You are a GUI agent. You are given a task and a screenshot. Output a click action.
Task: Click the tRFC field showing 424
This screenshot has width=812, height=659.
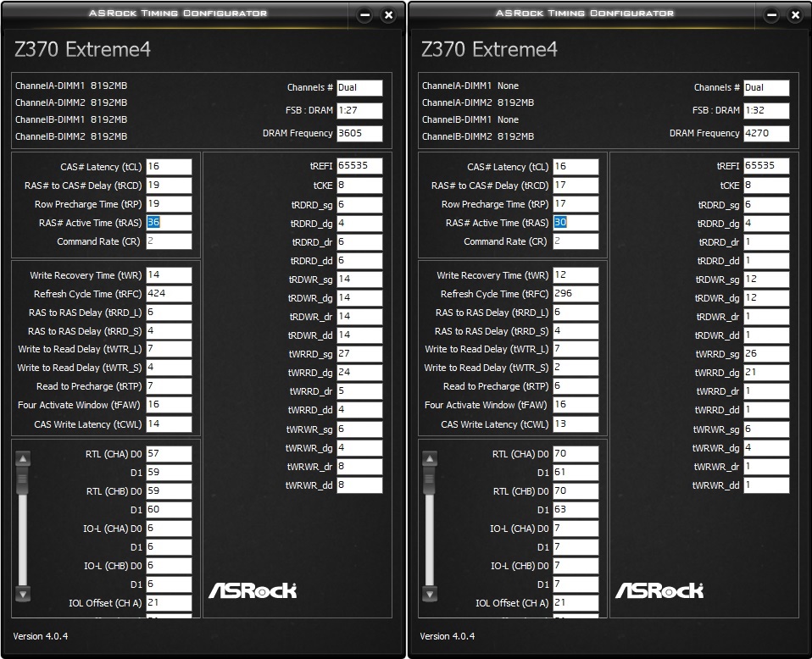tap(169, 294)
